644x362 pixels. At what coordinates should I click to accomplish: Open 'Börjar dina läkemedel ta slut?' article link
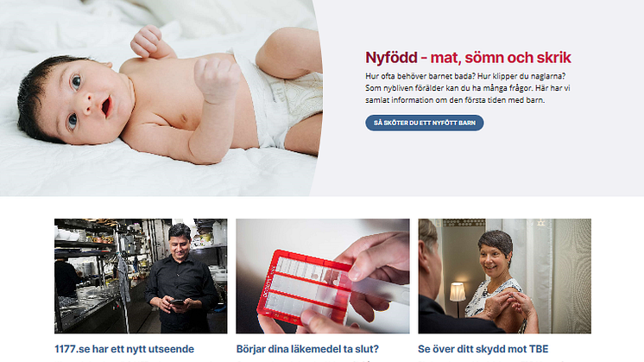[x=307, y=349]
